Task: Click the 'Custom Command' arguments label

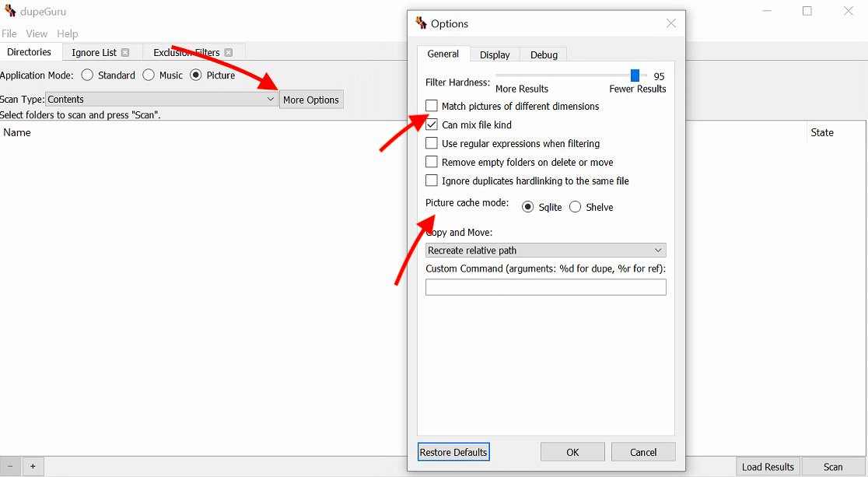Action: [546, 268]
